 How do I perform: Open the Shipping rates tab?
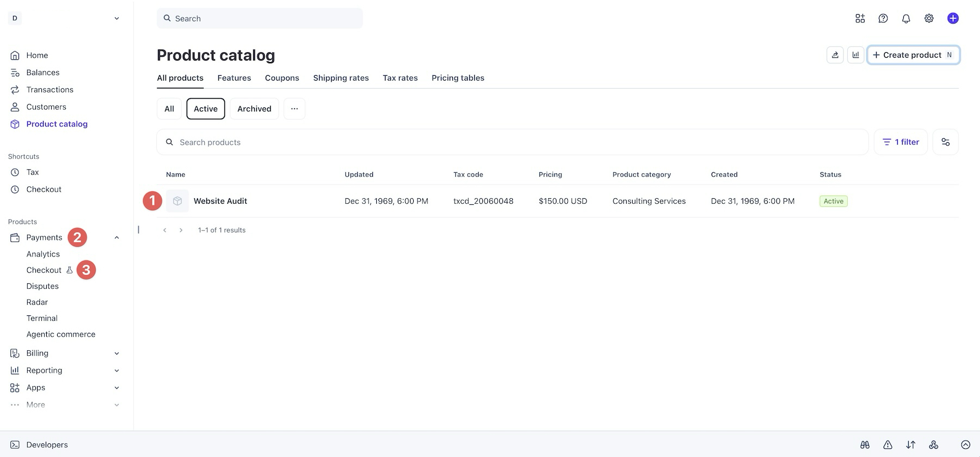(x=341, y=78)
